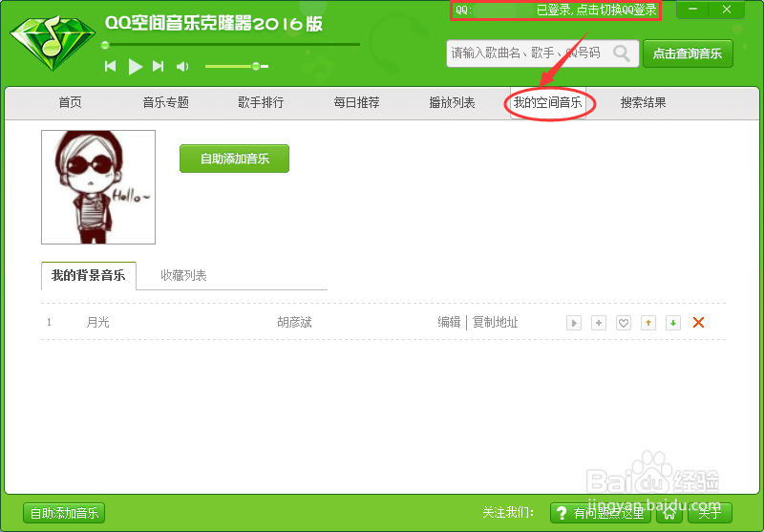Click the magnifier search icon
This screenshot has height=532, width=764.
tap(622, 53)
